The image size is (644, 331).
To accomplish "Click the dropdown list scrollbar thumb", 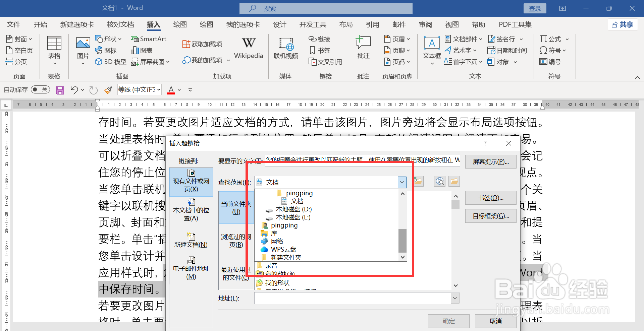I will (402, 241).
